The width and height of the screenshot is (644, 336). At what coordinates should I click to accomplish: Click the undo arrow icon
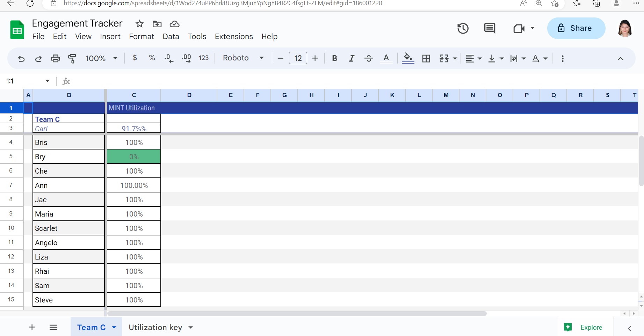pyautogui.click(x=21, y=58)
